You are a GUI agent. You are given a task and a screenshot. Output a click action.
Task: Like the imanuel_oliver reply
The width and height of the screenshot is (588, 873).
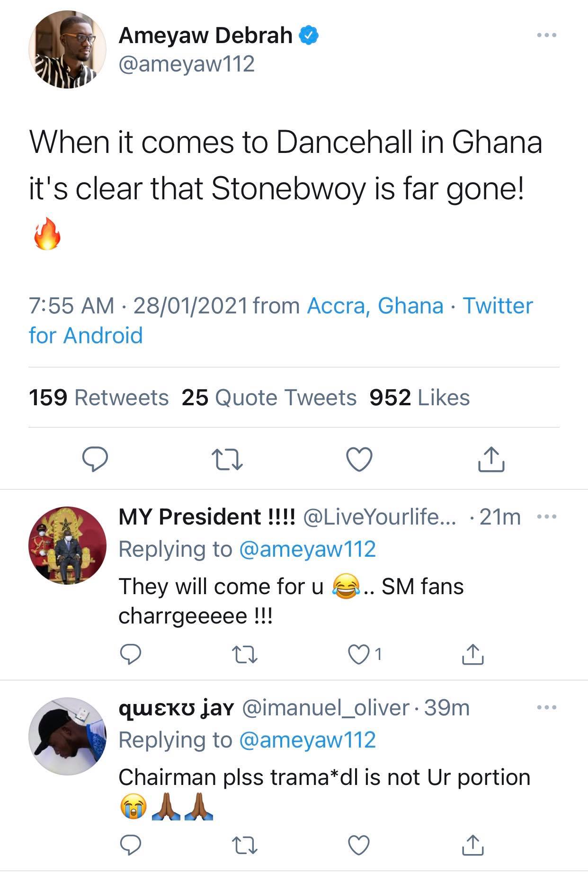click(x=359, y=844)
